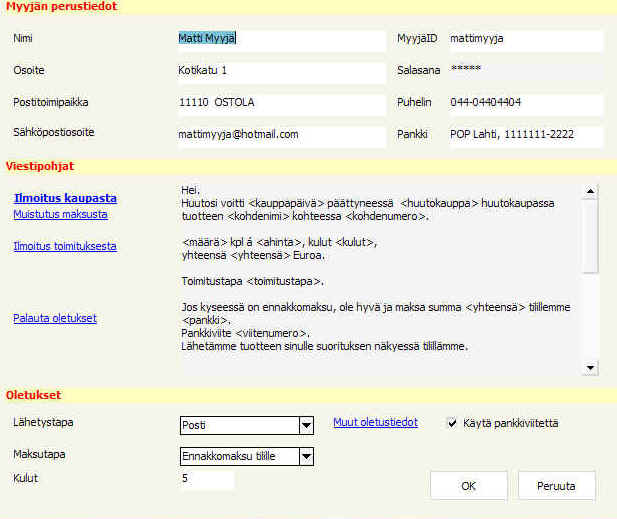Expand the Maksutapa dropdown
This screenshot has width=617, height=519.
point(306,458)
